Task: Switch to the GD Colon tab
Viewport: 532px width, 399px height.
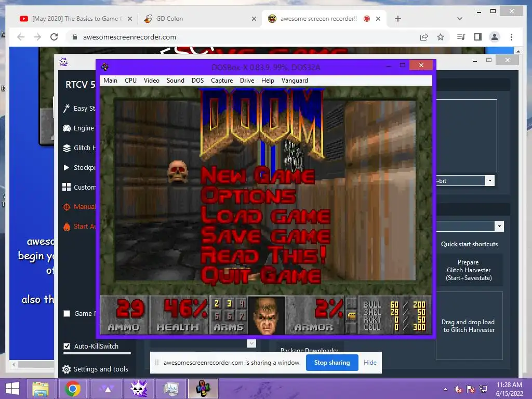Action: coord(200,19)
